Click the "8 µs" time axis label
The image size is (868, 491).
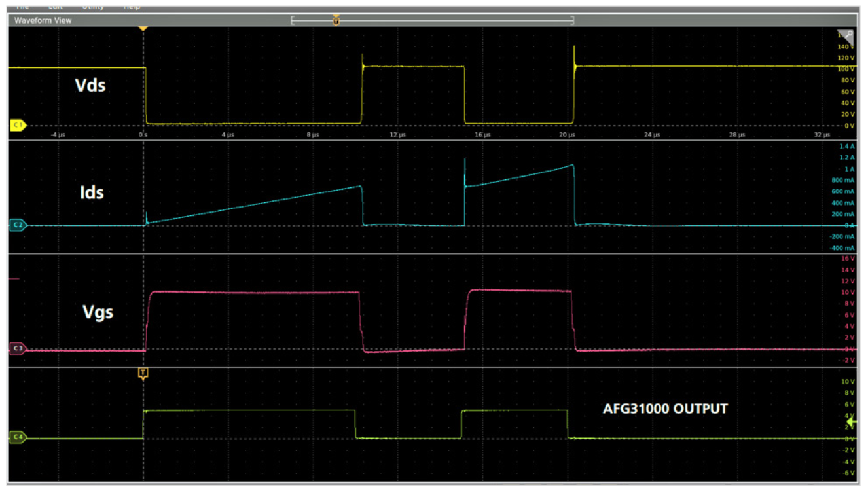pyautogui.click(x=312, y=135)
